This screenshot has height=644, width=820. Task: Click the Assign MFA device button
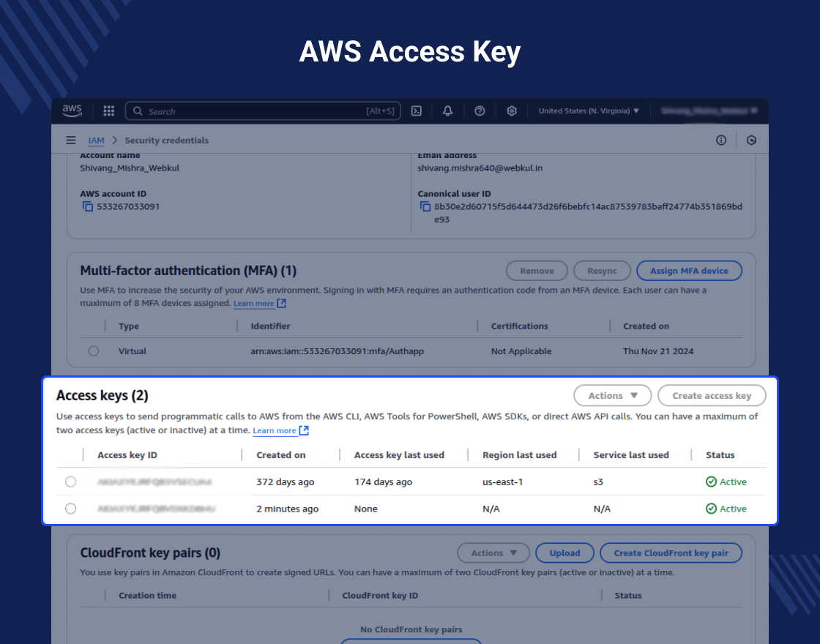point(689,271)
